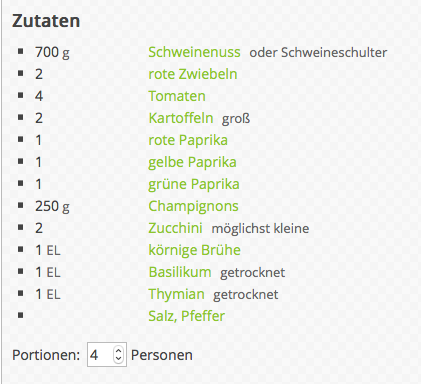
Task: Open the körnige Brühe link
Action: (x=194, y=250)
